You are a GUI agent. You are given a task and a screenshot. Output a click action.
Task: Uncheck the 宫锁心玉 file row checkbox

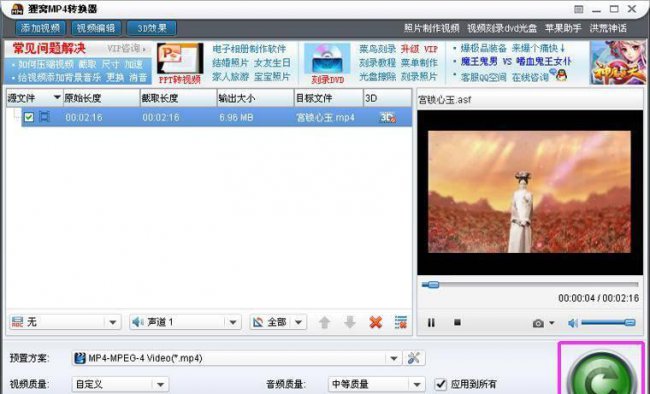coord(29,117)
